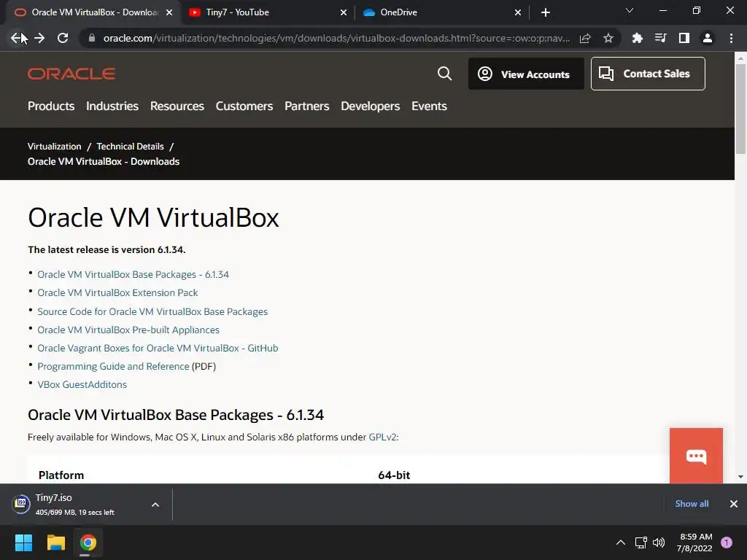Open the Extensions puzzle icon
This screenshot has width=747, height=560.
coord(638,38)
